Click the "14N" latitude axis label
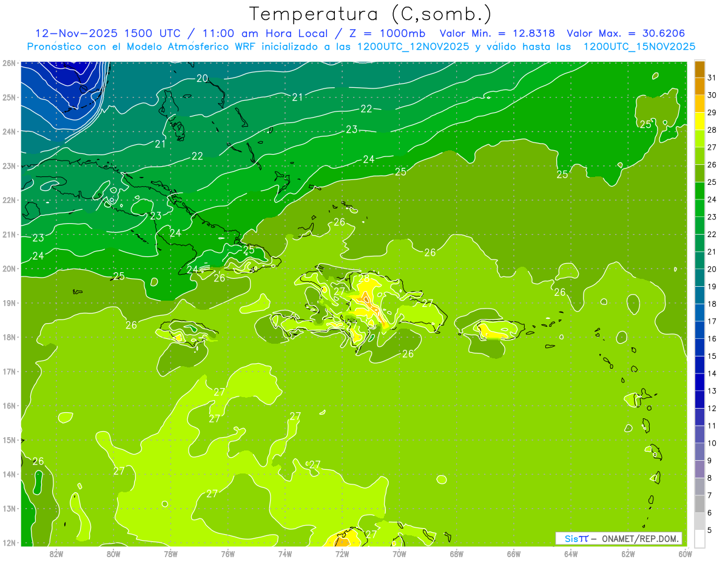 click(8, 474)
